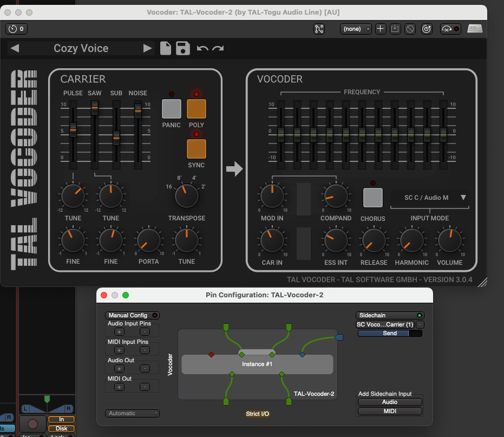Click the green pan marker on mixer strip
Image resolution: width=504 pixels, height=437 pixels.
tap(47, 400)
